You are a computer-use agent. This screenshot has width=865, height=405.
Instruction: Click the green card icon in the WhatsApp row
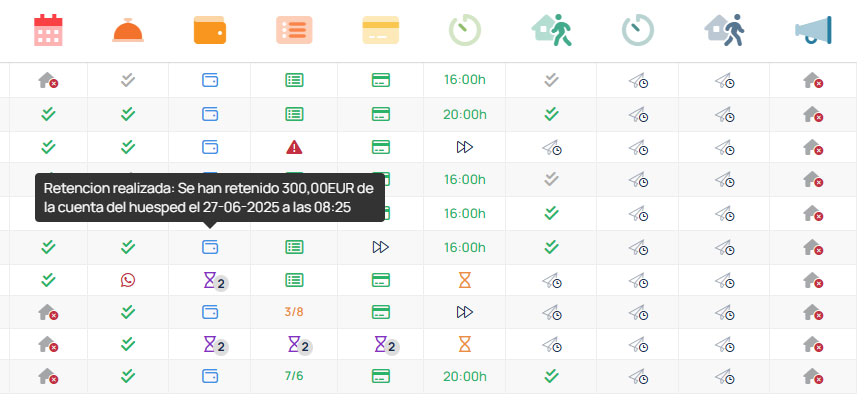click(x=381, y=280)
